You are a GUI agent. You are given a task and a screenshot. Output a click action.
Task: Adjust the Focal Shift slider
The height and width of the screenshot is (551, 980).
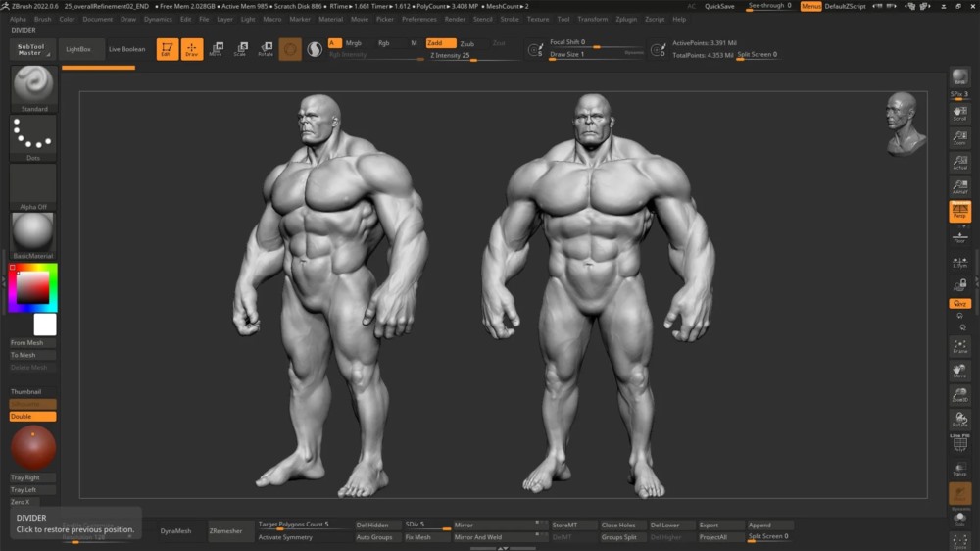click(x=596, y=43)
